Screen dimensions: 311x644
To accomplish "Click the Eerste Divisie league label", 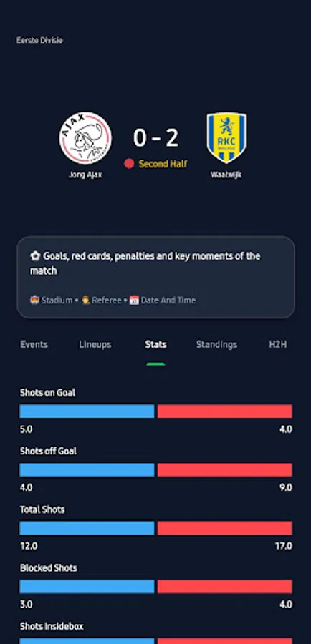I will point(39,40).
